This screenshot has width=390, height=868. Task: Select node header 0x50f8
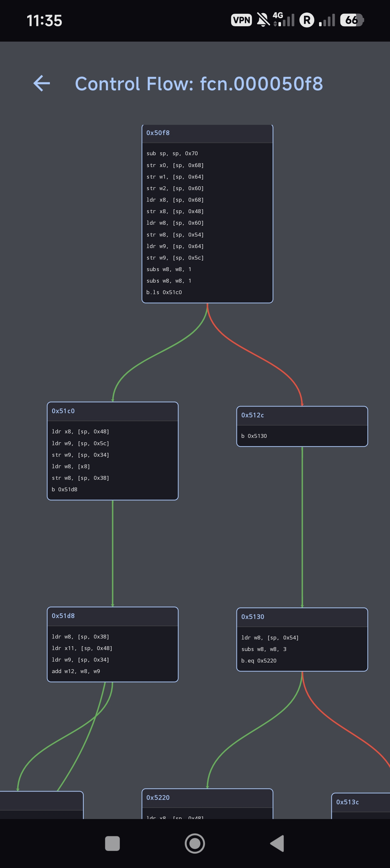[x=207, y=133]
